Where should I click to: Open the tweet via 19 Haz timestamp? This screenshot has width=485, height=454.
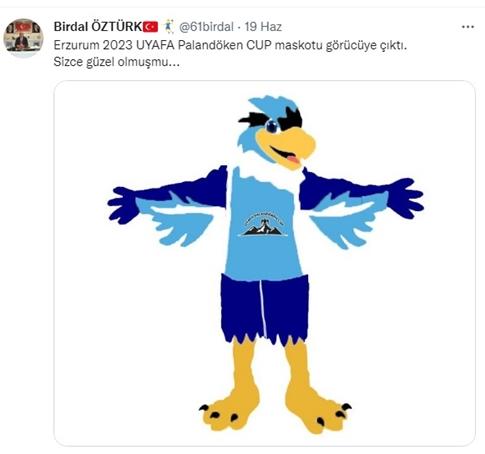263,27
